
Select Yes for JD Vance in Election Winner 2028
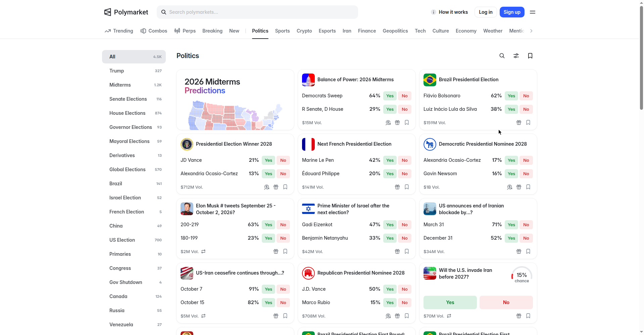(268, 160)
